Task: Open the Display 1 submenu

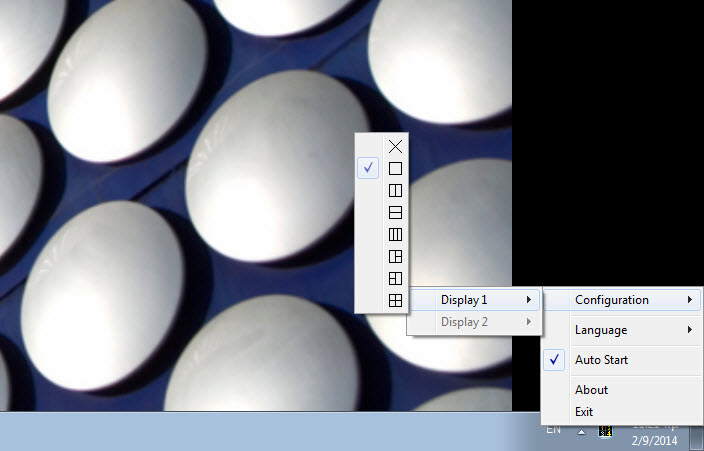Action: pos(474,300)
